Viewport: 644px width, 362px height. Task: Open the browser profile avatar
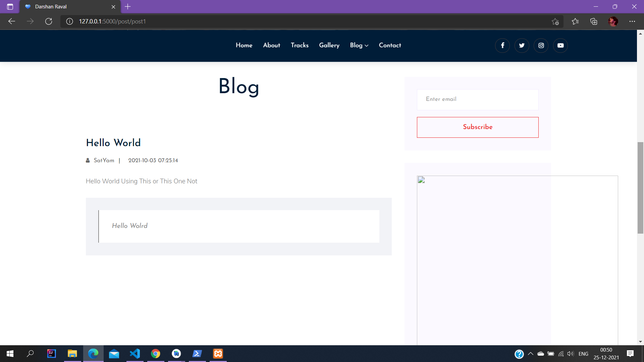pyautogui.click(x=613, y=21)
